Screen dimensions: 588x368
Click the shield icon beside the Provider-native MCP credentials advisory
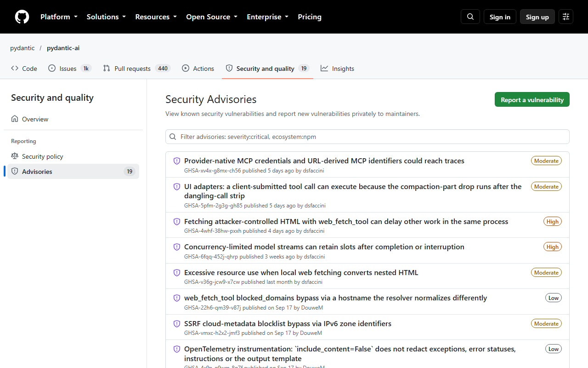(x=177, y=161)
